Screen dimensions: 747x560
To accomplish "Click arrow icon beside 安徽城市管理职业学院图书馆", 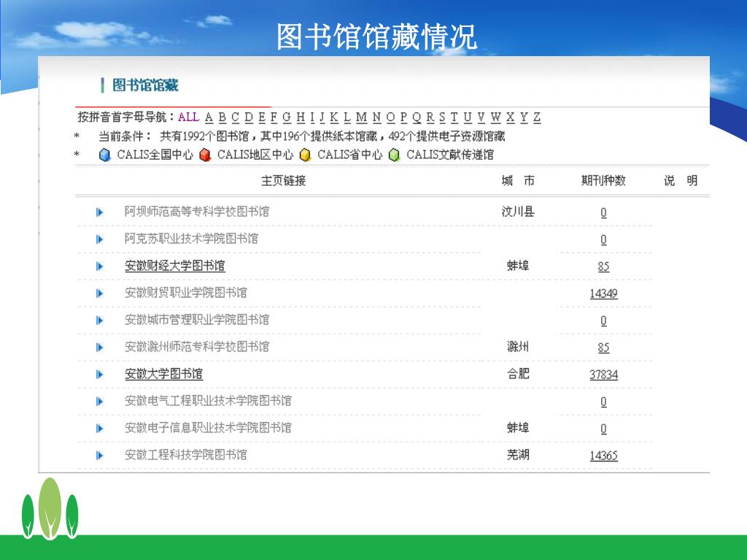I will (99, 320).
